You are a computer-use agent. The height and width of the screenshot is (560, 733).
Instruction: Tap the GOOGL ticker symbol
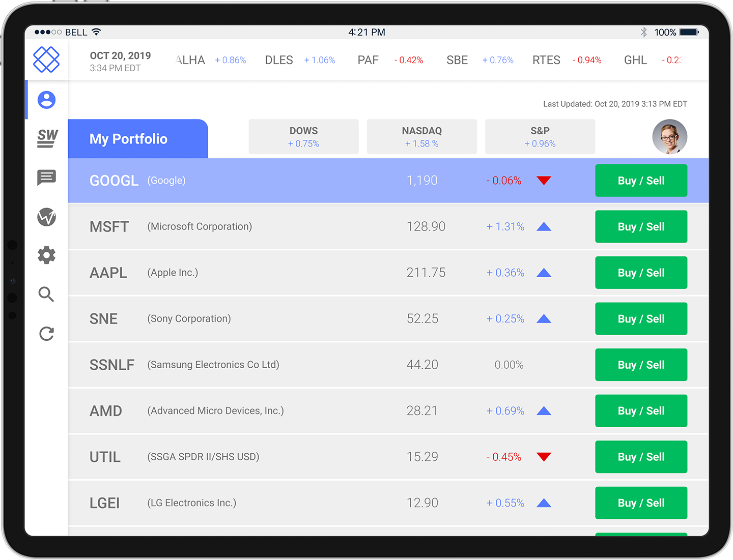114,181
